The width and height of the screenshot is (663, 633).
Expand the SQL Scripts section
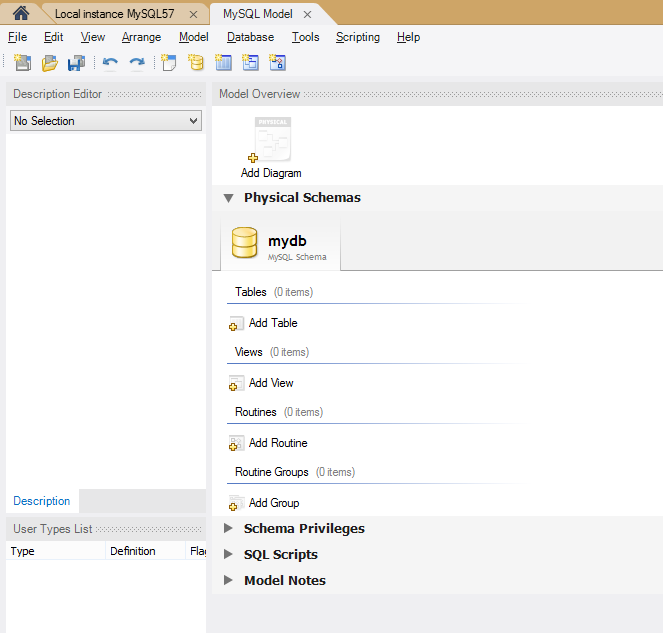pos(229,554)
